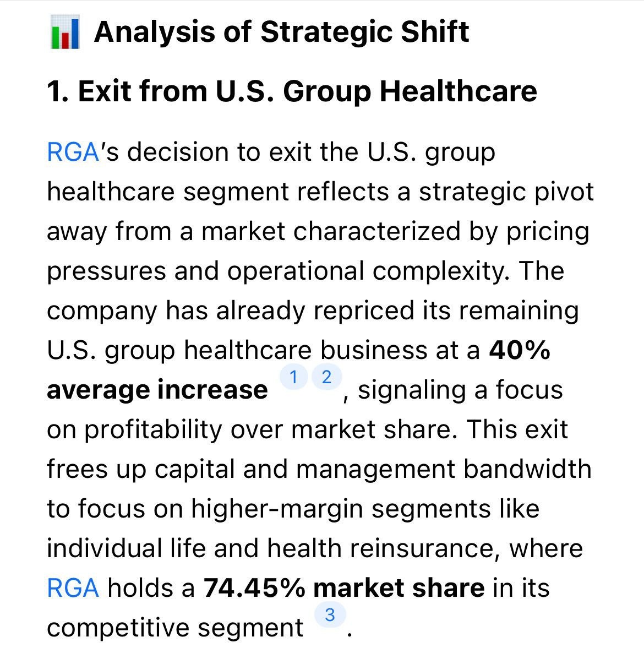Click the bold "74.45% market share" text

point(344,588)
